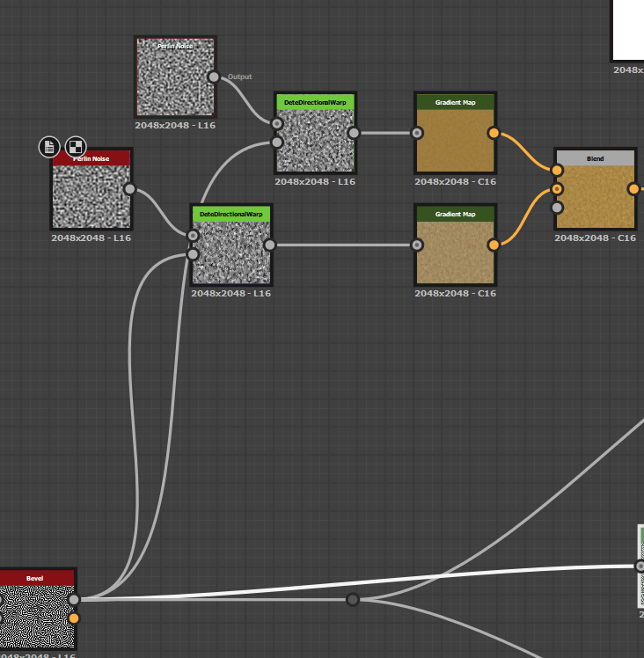Select the upper Gradient Map node
This screenshot has height=658, width=644.
tap(455, 139)
